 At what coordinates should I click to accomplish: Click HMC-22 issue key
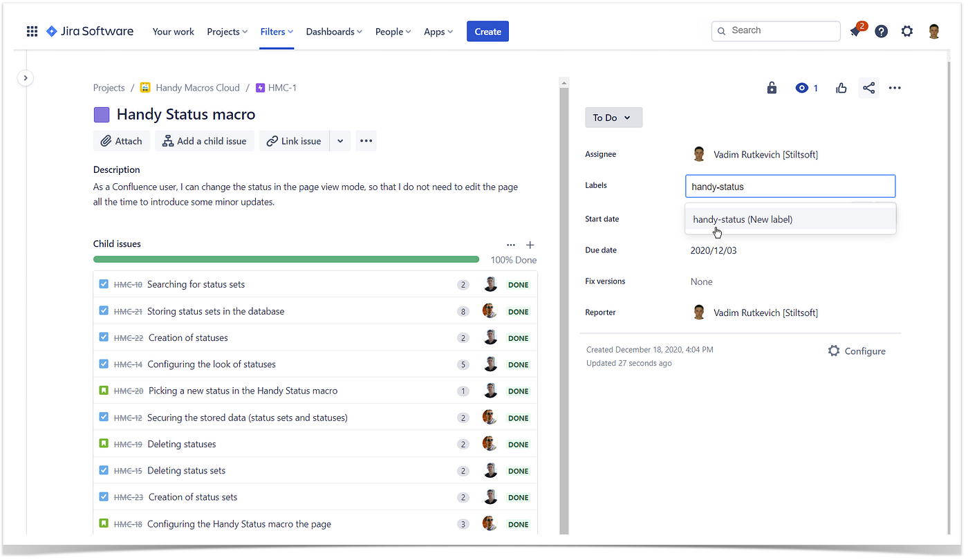[129, 338]
